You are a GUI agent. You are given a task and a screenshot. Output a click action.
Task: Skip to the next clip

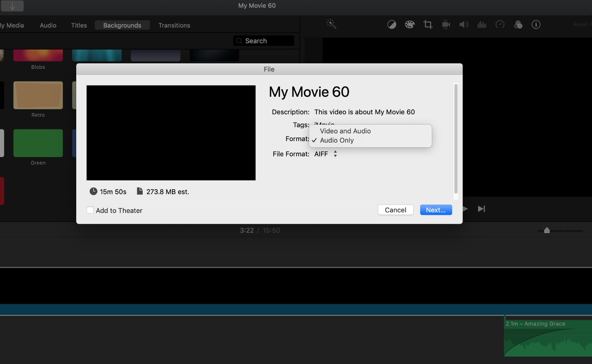481,209
